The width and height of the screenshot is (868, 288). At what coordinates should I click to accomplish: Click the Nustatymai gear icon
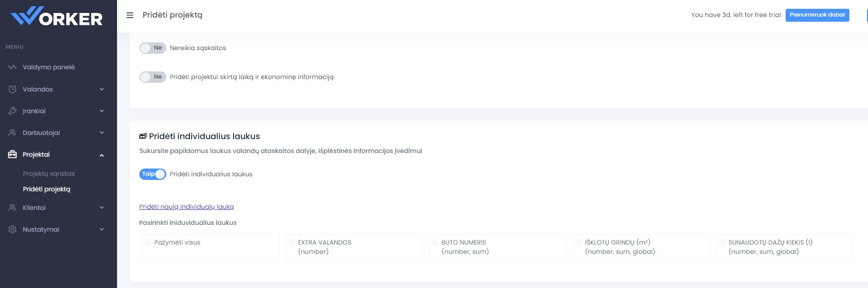[12, 230]
